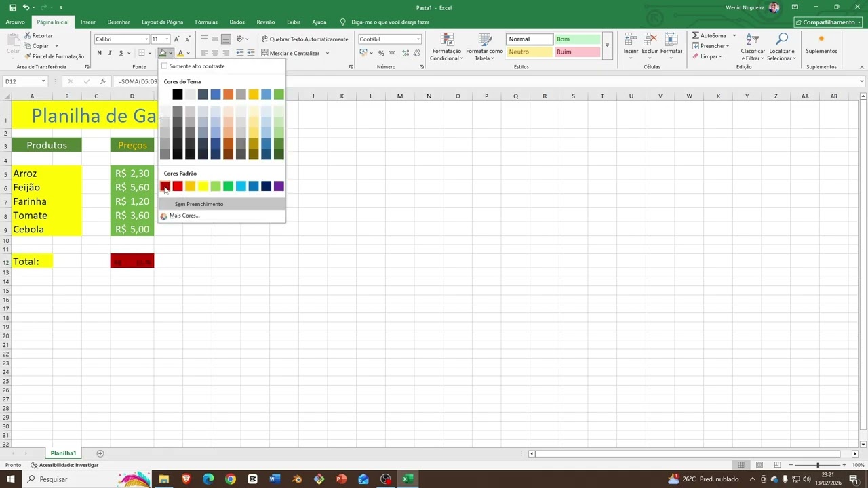Pick the yellow standard color swatch

tap(203, 186)
